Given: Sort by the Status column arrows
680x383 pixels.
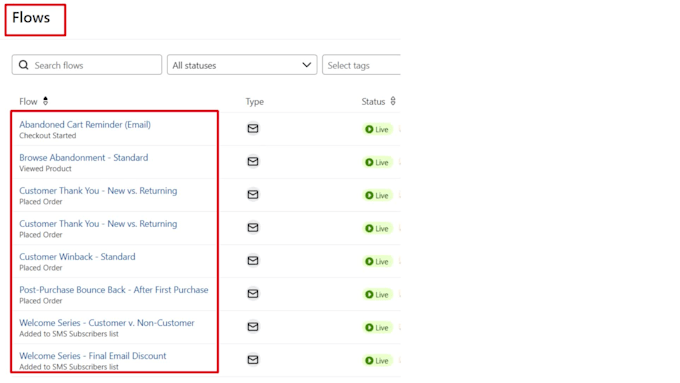Looking at the screenshot, I should click(393, 101).
